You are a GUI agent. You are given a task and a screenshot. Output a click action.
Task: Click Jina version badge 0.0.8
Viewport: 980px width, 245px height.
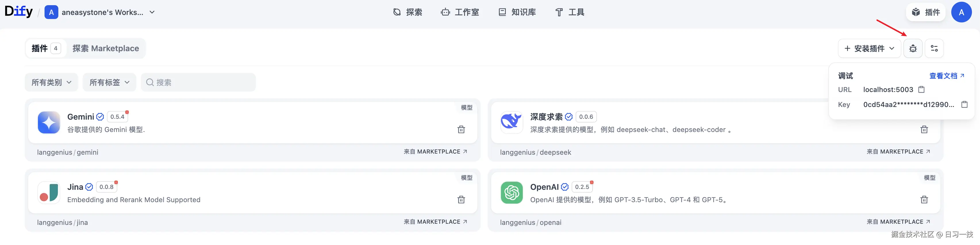pos(107,187)
